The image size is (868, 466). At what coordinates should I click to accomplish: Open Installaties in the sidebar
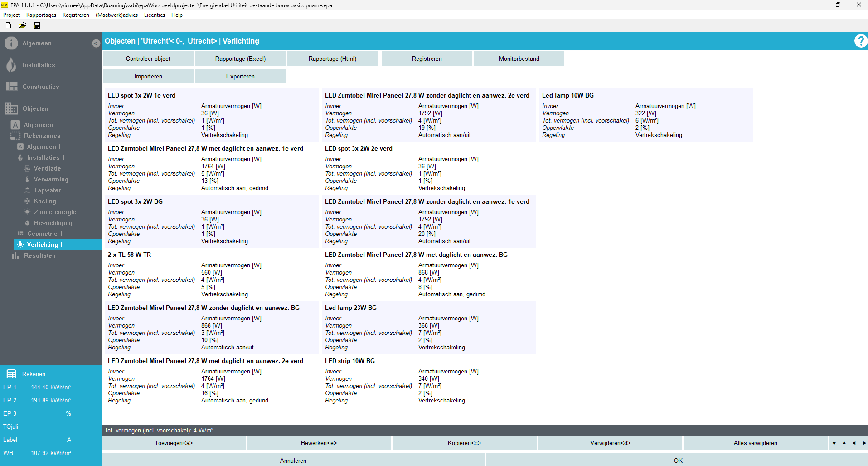39,65
